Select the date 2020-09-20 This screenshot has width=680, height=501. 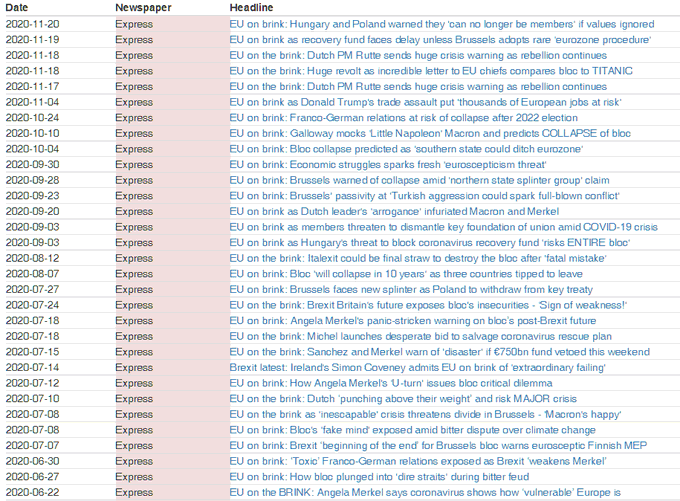pyautogui.click(x=33, y=212)
